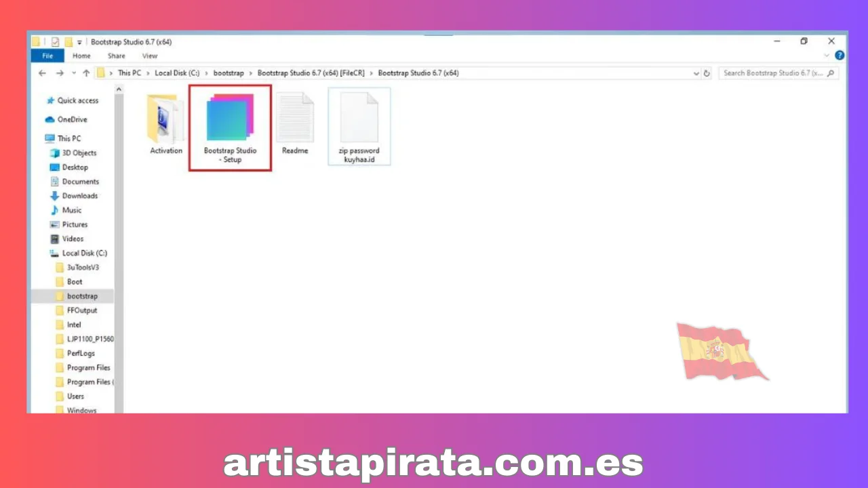Click bootstrap in the address path
868x488 pixels.
229,73
